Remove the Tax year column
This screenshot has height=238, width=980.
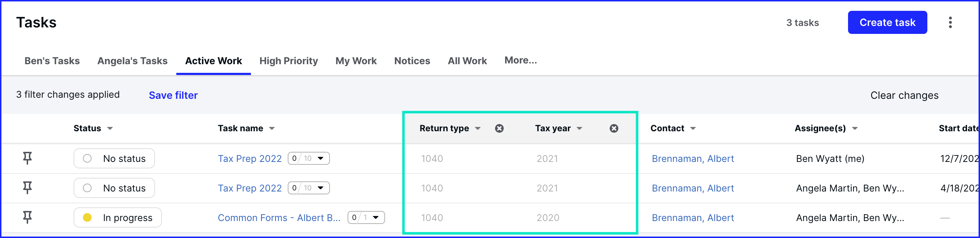coord(614,128)
